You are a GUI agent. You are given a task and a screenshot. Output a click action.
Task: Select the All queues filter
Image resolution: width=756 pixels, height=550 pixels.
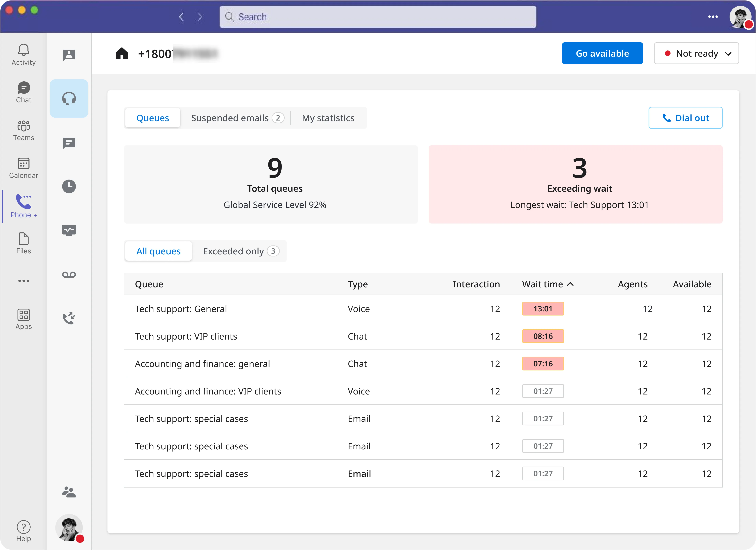pos(158,251)
